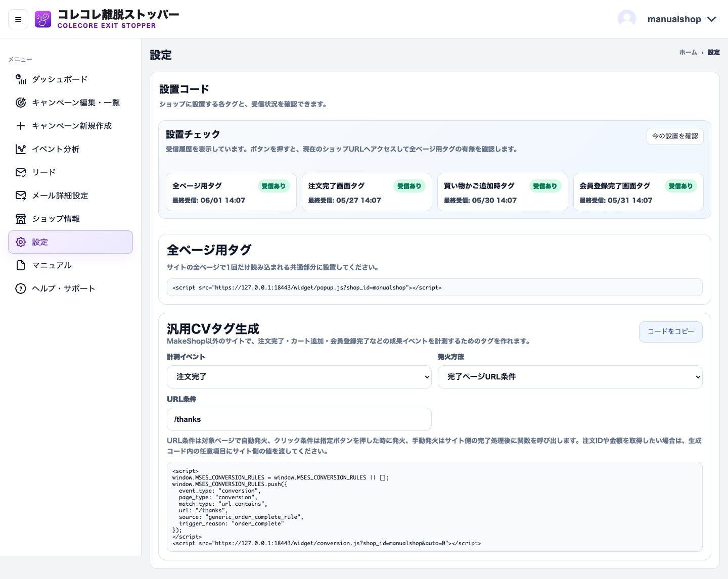Click the text 最終受信: 05/27 14:07
Screen dimensions: 728x579
point(345,201)
